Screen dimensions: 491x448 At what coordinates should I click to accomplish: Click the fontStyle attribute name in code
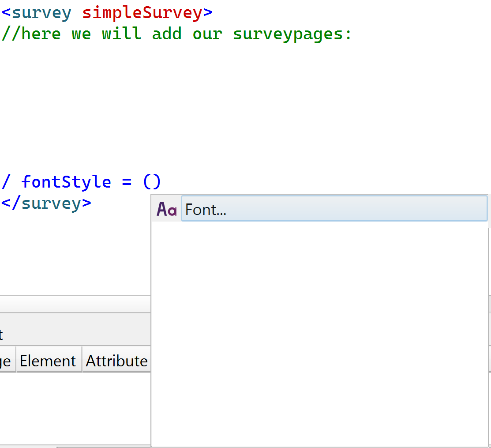66,182
